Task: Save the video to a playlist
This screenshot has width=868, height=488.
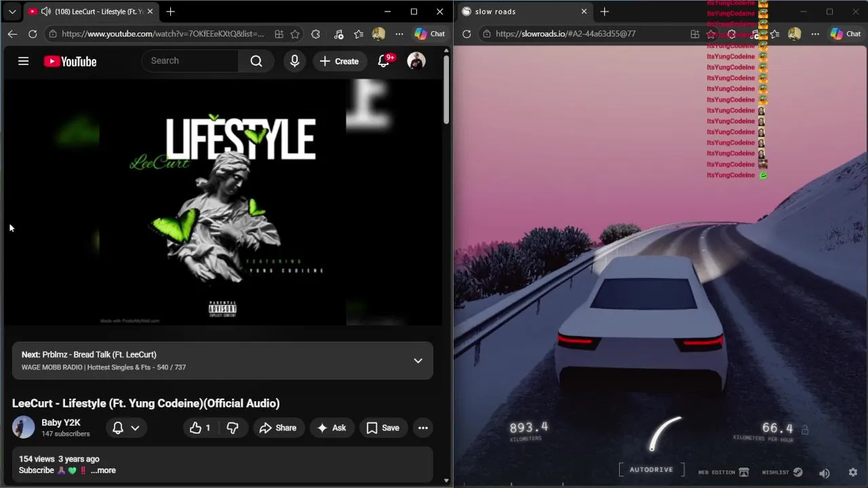Action: 383,428
